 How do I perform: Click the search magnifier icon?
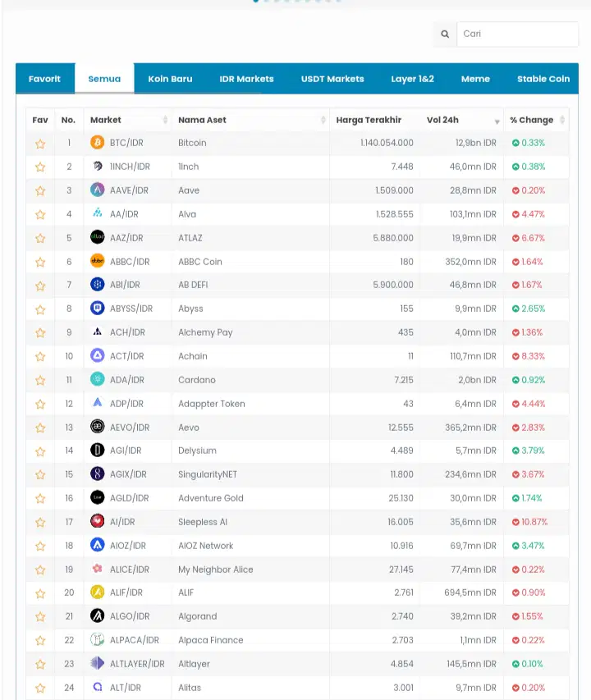[x=445, y=34]
